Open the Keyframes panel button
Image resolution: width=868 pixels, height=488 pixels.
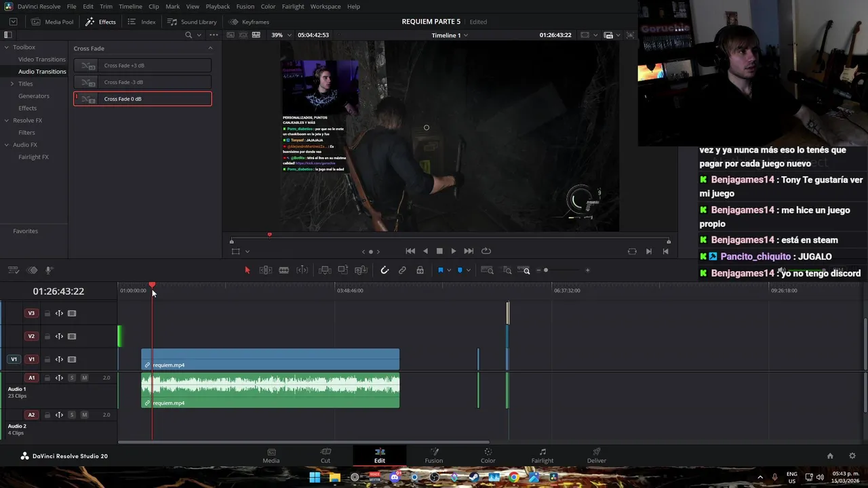coord(249,22)
